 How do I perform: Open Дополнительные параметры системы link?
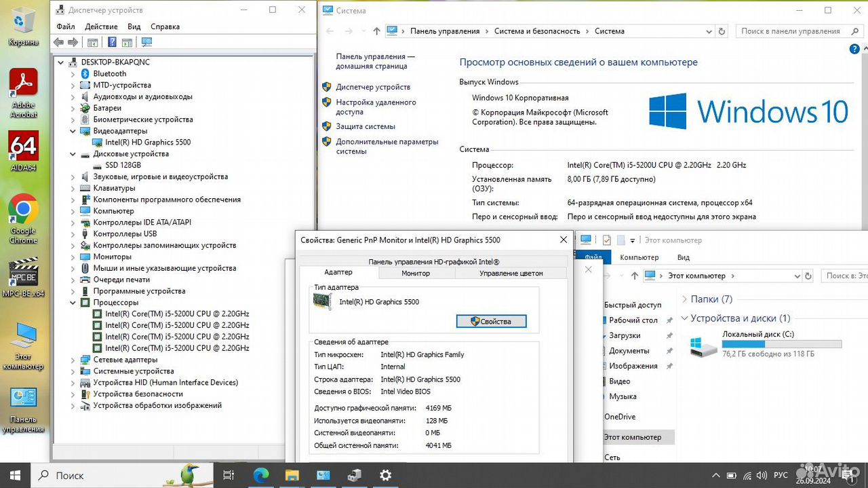(x=387, y=147)
